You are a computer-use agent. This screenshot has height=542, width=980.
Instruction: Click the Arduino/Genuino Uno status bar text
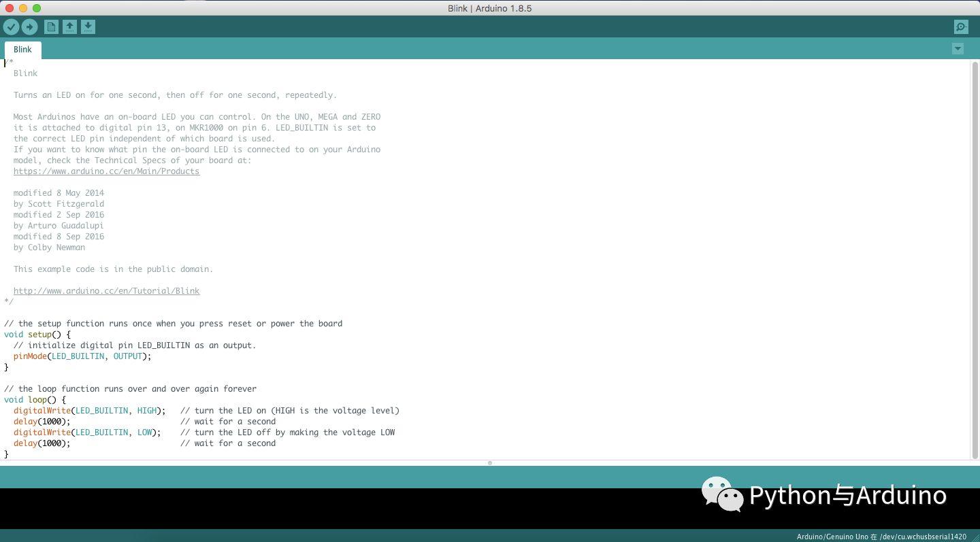click(x=881, y=537)
